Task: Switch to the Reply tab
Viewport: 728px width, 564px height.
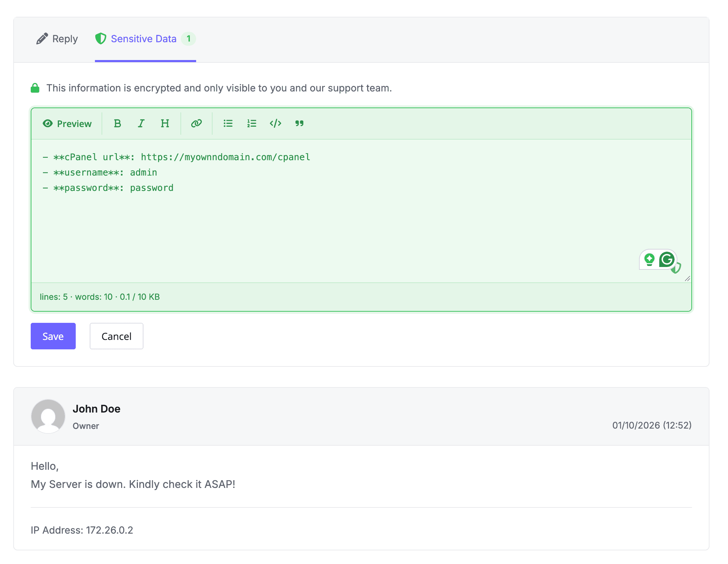Action: pyautogui.click(x=57, y=39)
